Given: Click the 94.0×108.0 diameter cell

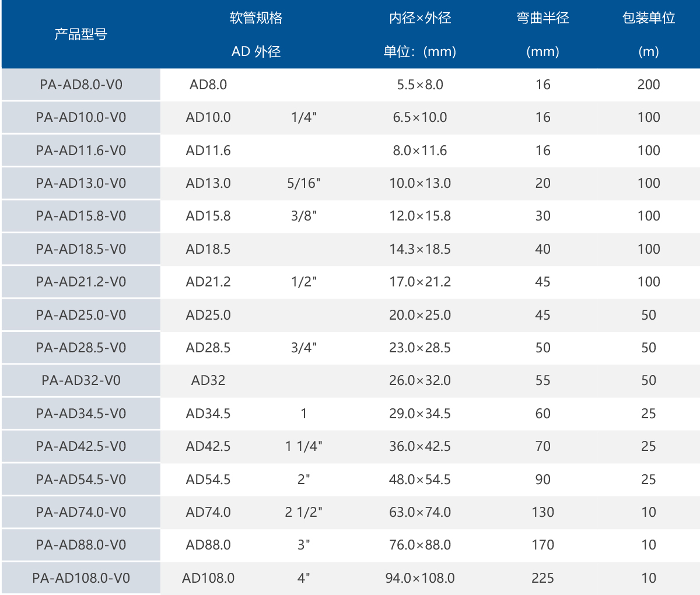Looking at the screenshot, I should pos(420,578).
